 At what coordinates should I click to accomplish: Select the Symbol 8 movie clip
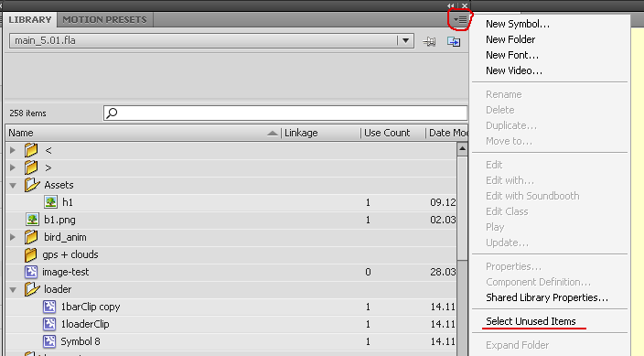click(x=80, y=341)
